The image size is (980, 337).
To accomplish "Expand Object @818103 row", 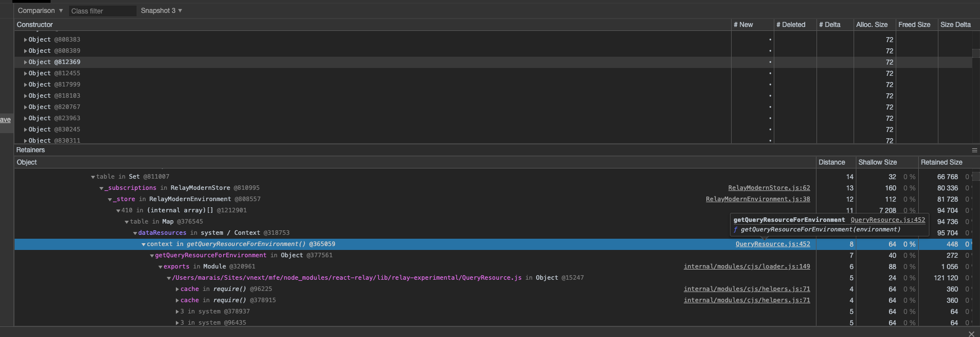I will tap(25, 96).
